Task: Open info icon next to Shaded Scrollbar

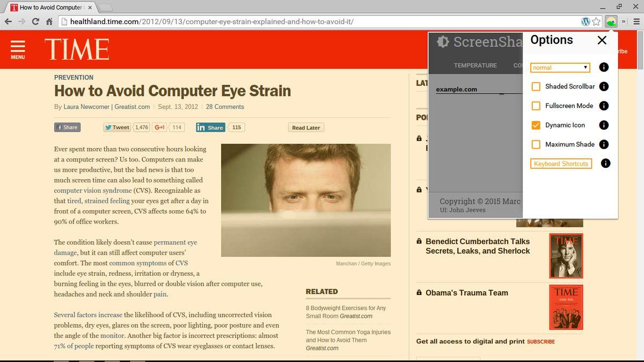Action: tap(604, 86)
